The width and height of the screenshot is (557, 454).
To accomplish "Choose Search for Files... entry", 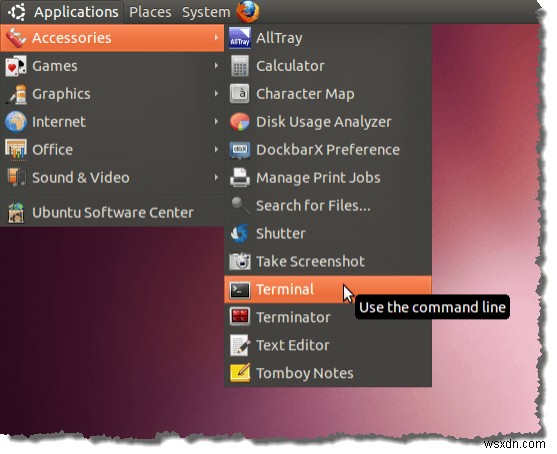I will pos(328,205).
